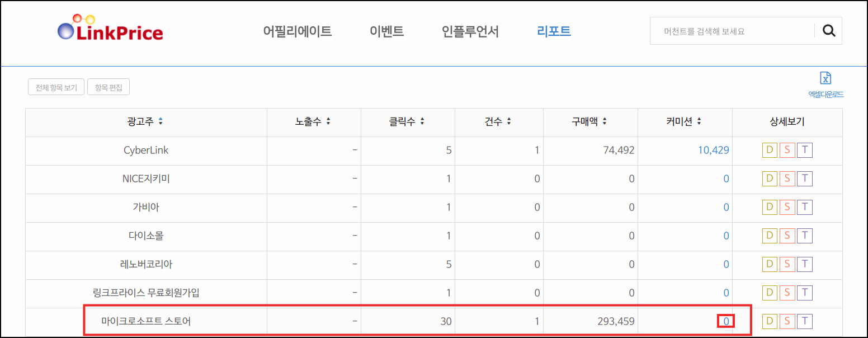Image resolution: width=868 pixels, height=338 pixels.
Task: Sort table by 건수 column
Action: point(508,121)
